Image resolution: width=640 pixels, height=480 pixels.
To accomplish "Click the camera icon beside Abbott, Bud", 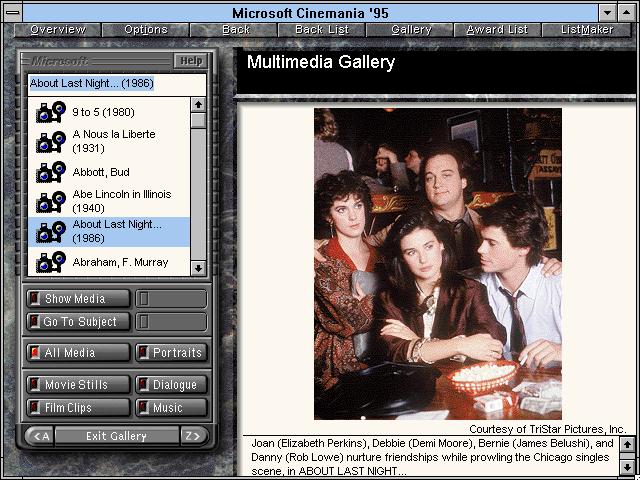I will [x=51, y=172].
